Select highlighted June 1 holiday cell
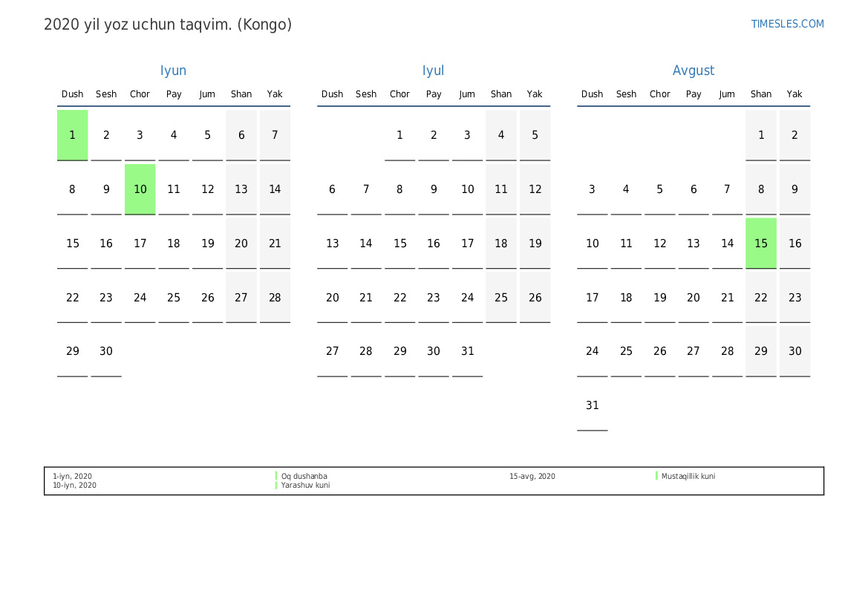This screenshot has width=868, height=614. coord(73,135)
